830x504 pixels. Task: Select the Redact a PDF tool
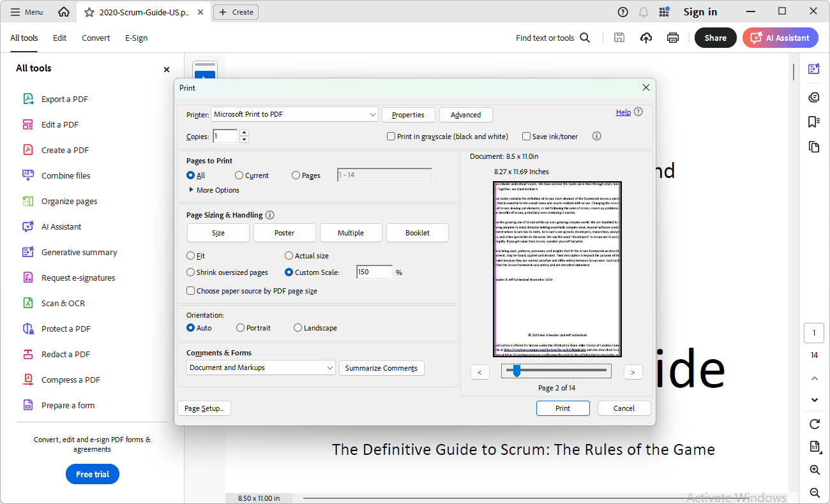[x=65, y=354]
